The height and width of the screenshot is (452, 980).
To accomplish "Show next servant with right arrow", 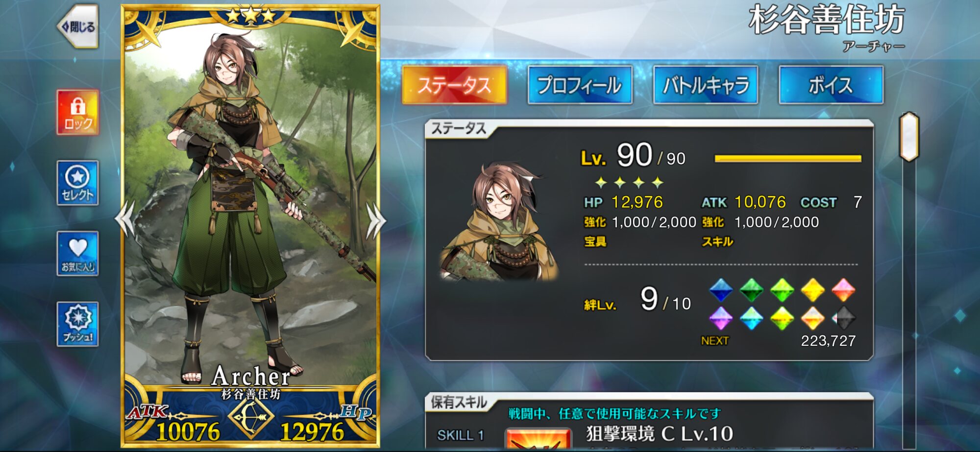I will (x=376, y=220).
